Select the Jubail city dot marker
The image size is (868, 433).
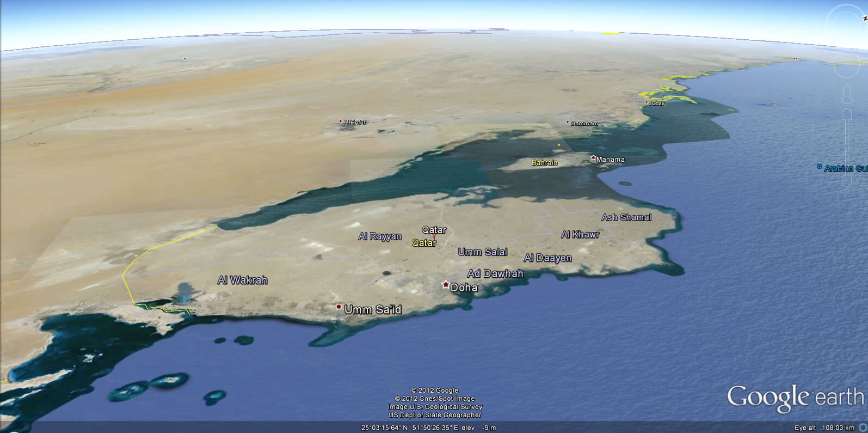(x=646, y=102)
